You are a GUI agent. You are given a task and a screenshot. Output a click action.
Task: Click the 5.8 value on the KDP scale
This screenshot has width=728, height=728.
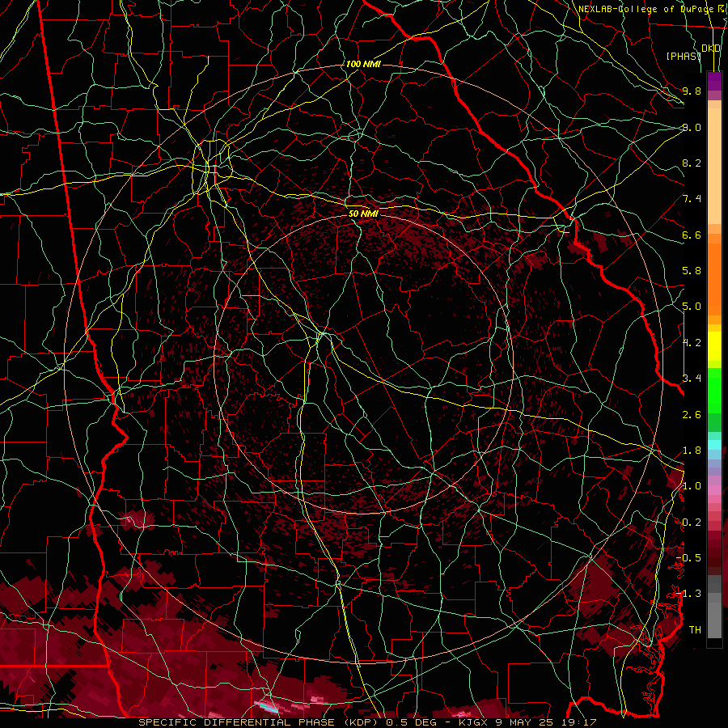point(692,271)
